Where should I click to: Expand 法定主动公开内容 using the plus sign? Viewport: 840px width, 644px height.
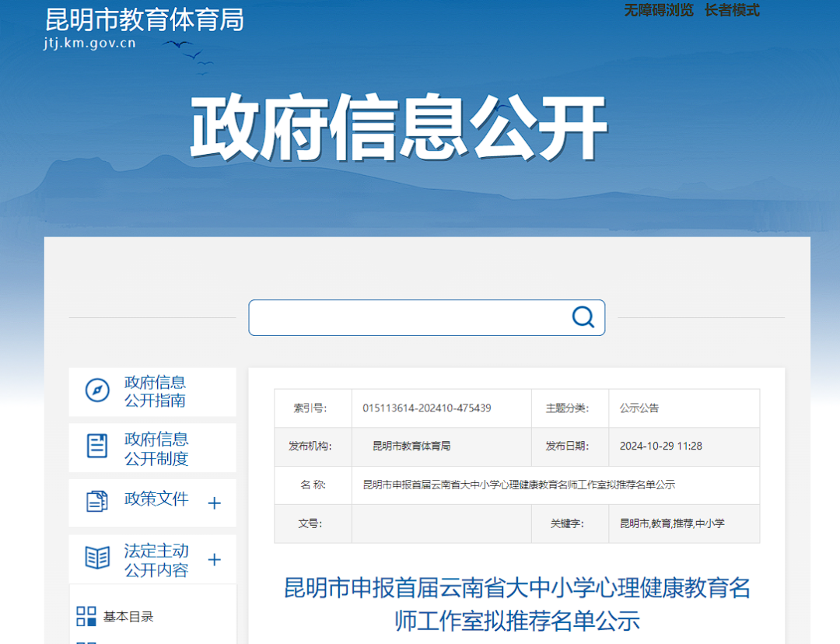[215, 559]
